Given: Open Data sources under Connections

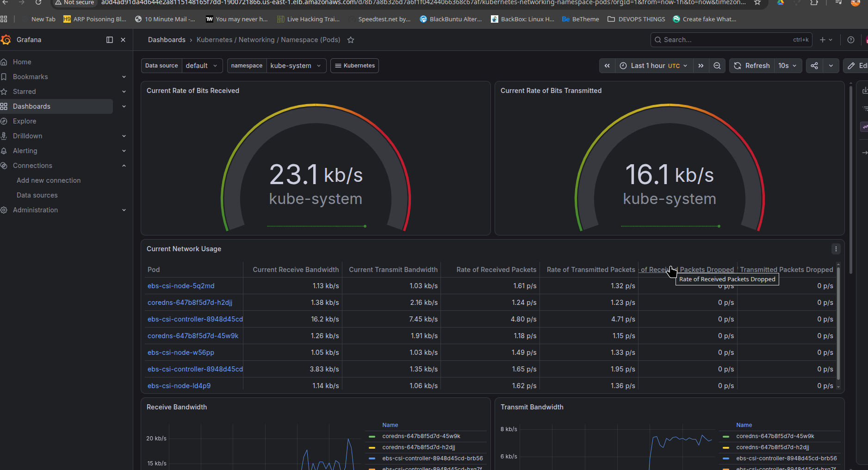Looking at the screenshot, I should point(37,195).
